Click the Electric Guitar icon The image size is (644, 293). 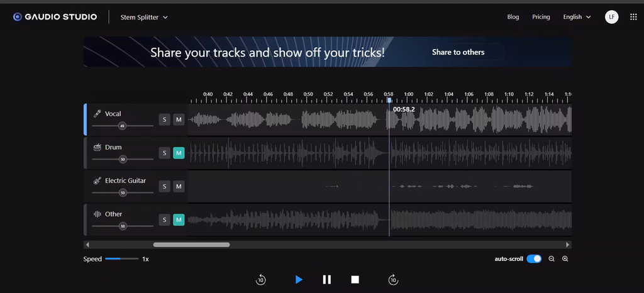coord(97,180)
